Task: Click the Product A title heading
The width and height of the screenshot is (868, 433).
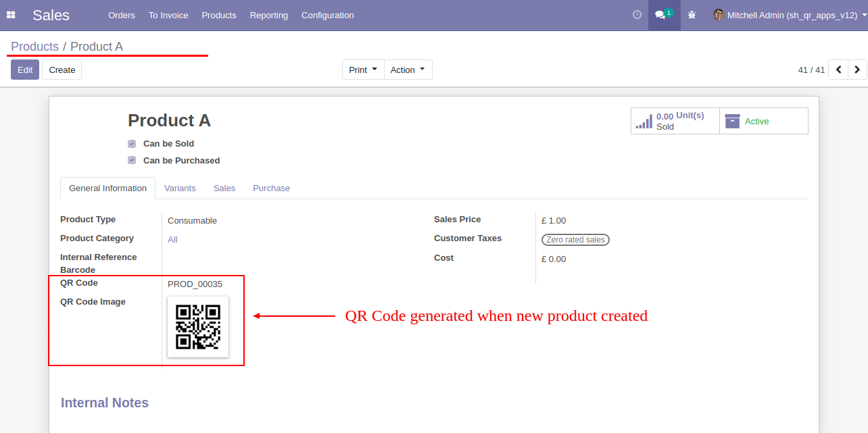Action: 169,120
